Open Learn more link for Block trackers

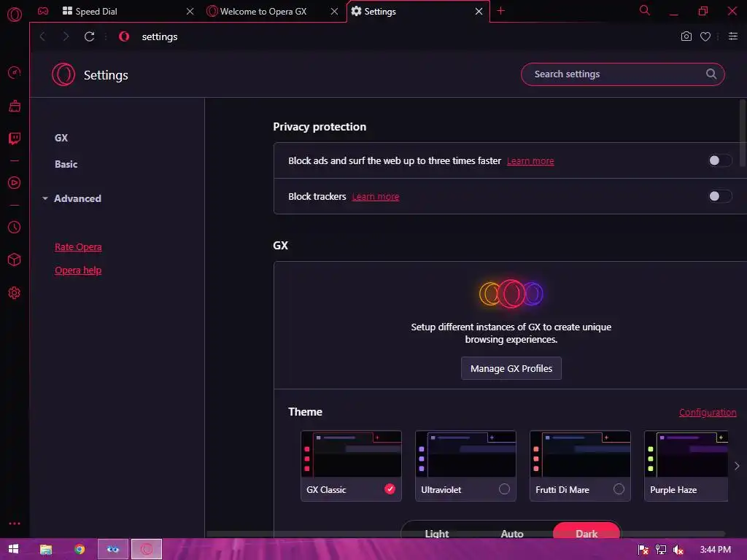click(x=376, y=197)
